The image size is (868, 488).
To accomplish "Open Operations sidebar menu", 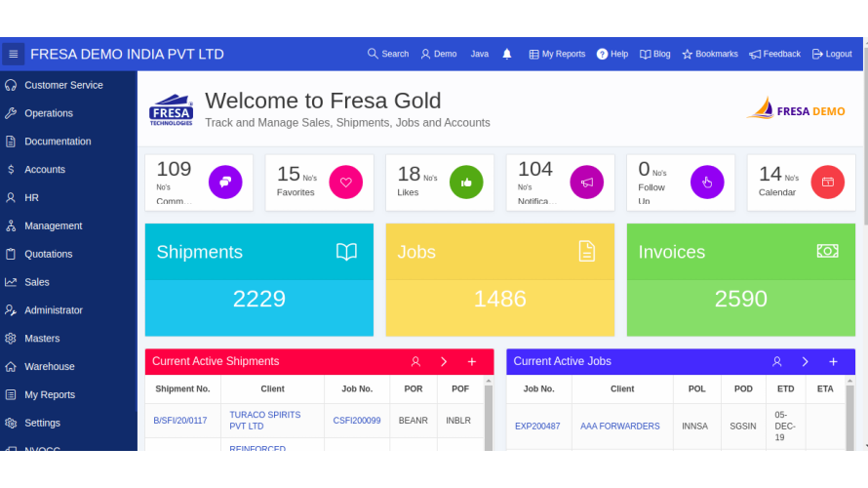I will [68, 113].
